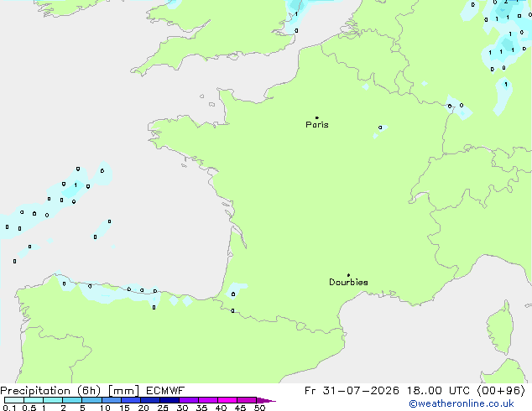Click the ECMWF model name text
This screenshot has width=532, height=411.
click(x=165, y=391)
